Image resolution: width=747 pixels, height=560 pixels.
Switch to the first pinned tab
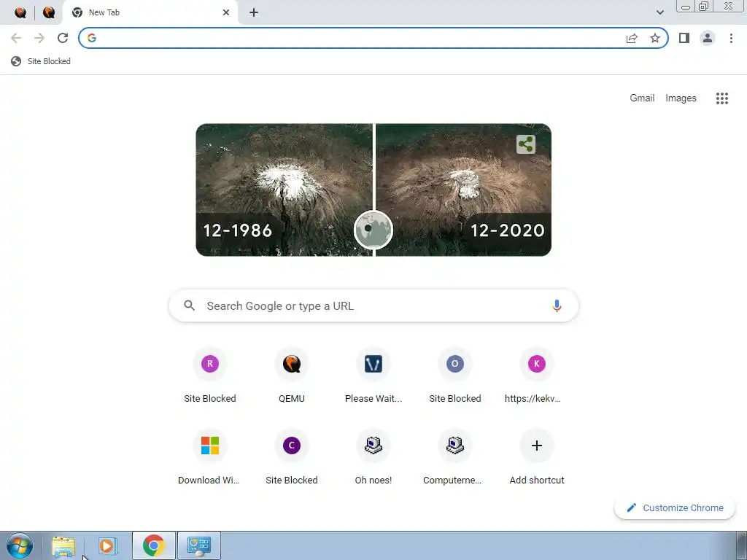(x=20, y=12)
